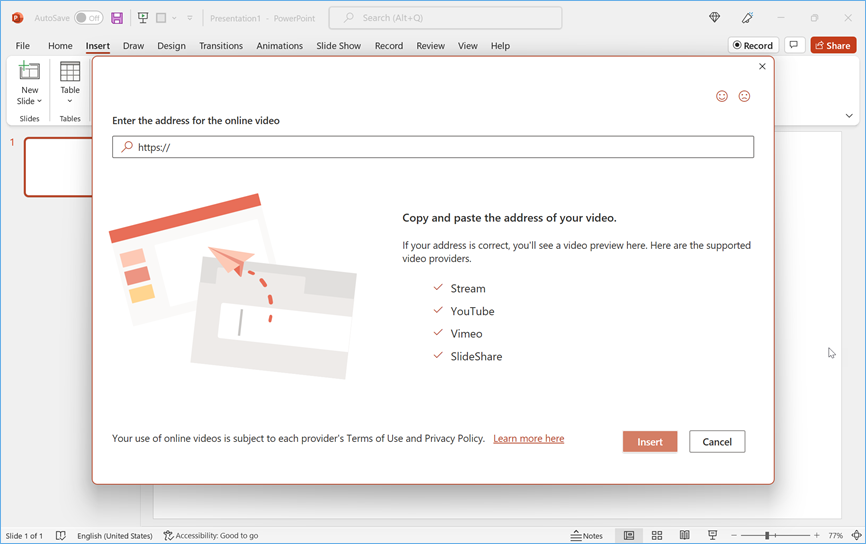Toggle the Notes pane in status bar
This screenshot has width=866, height=544.
[587, 536]
